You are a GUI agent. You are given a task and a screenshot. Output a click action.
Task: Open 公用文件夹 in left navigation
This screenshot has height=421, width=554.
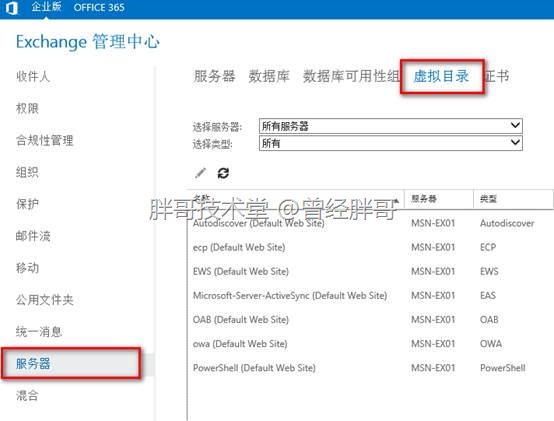click(45, 300)
